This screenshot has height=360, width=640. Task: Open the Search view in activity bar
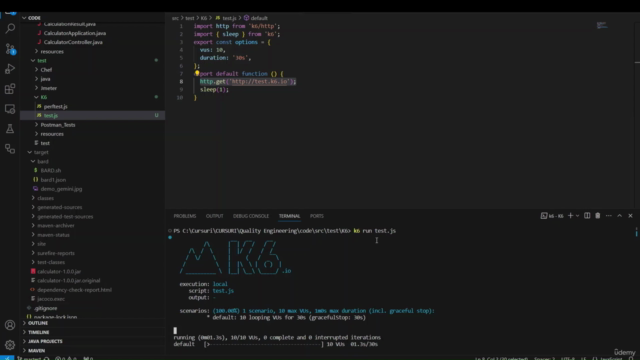10,29
